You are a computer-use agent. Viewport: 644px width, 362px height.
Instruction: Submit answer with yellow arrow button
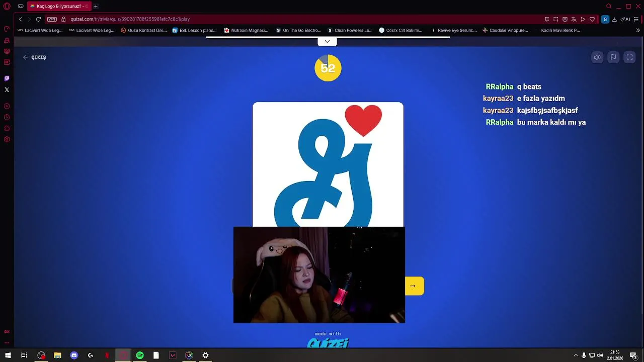click(x=414, y=286)
